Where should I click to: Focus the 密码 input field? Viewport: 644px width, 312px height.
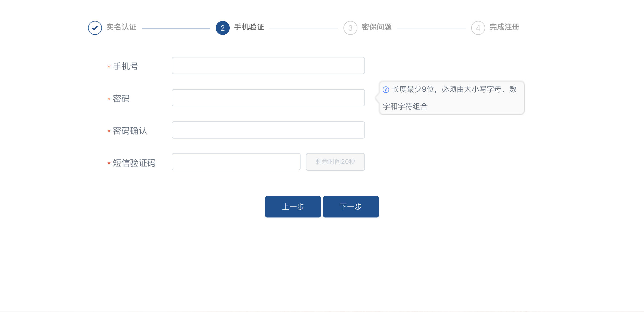[268, 98]
